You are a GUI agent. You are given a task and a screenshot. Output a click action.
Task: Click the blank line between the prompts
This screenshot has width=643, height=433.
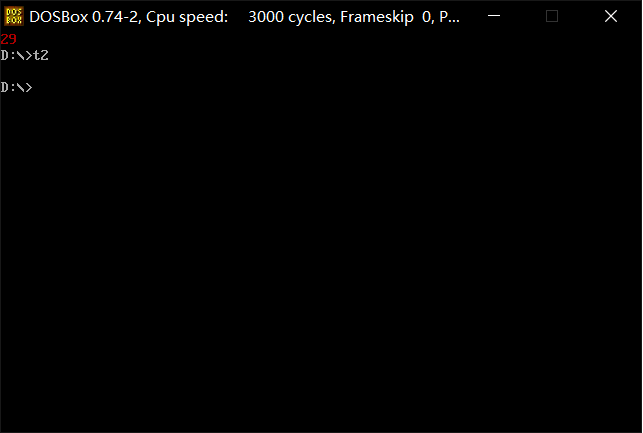322,71
